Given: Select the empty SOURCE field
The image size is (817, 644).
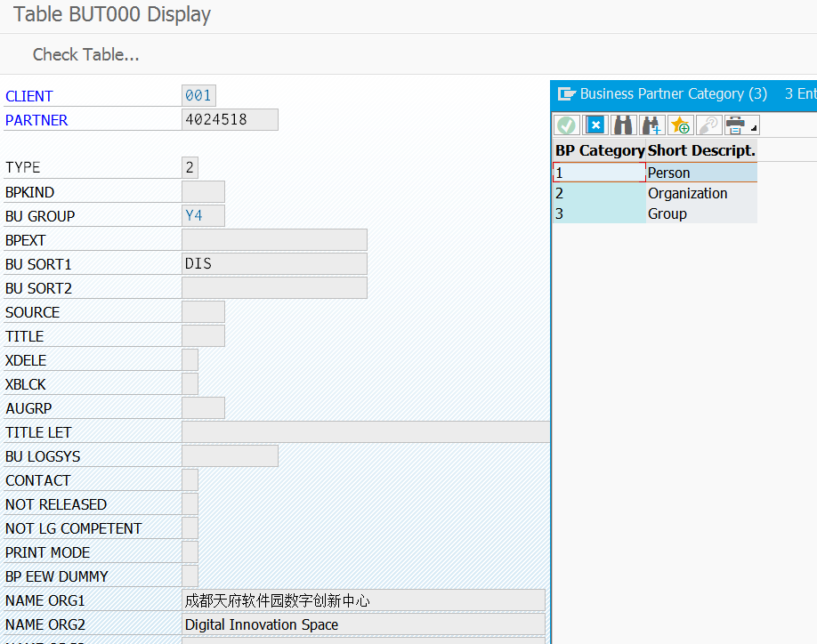Looking at the screenshot, I should click(x=203, y=312).
